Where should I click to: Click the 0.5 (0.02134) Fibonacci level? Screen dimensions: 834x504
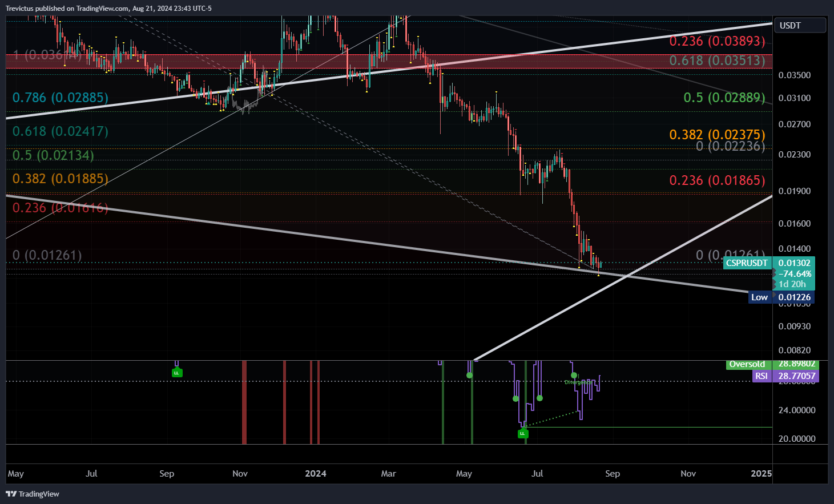[53, 155]
